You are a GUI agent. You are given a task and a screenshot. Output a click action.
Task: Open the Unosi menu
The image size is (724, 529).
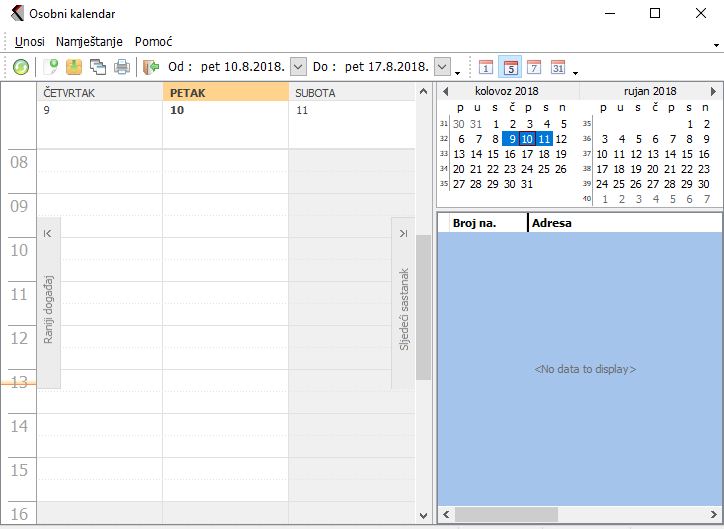(30, 42)
